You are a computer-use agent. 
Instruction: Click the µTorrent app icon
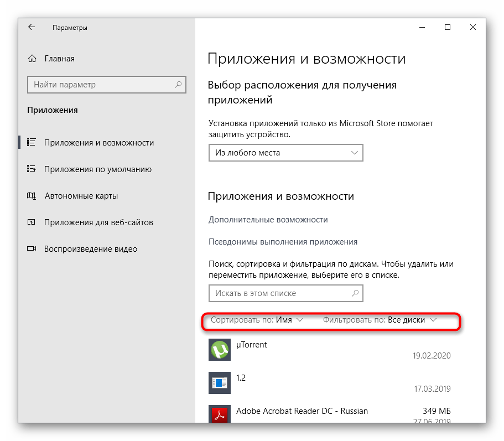click(x=219, y=350)
